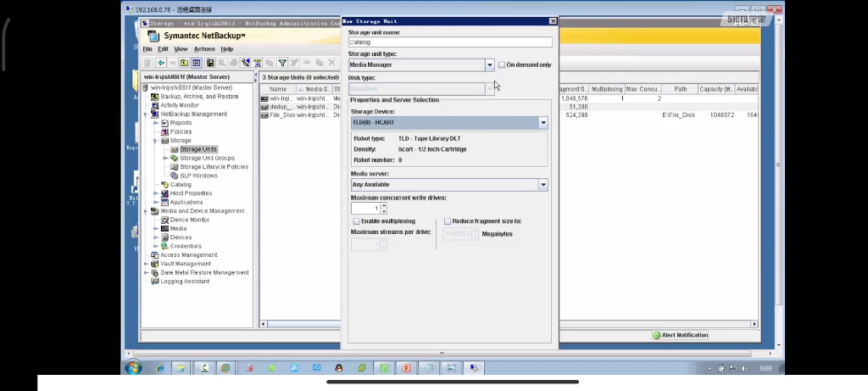Click the Windows Start orb
The height and width of the screenshot is (391, 868).
pyautogui.click(x=133, y=368)
